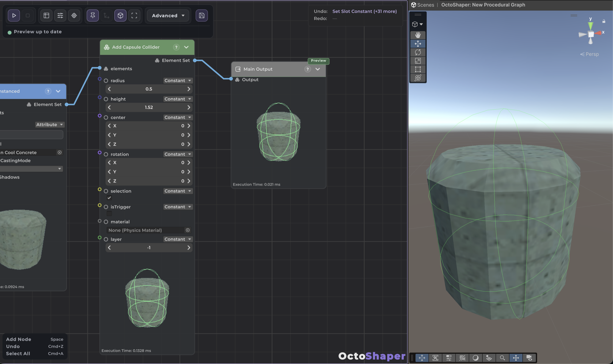Click the fullscreen frame icon
This screenshot has height=364, width=613.
click(134, 16)
